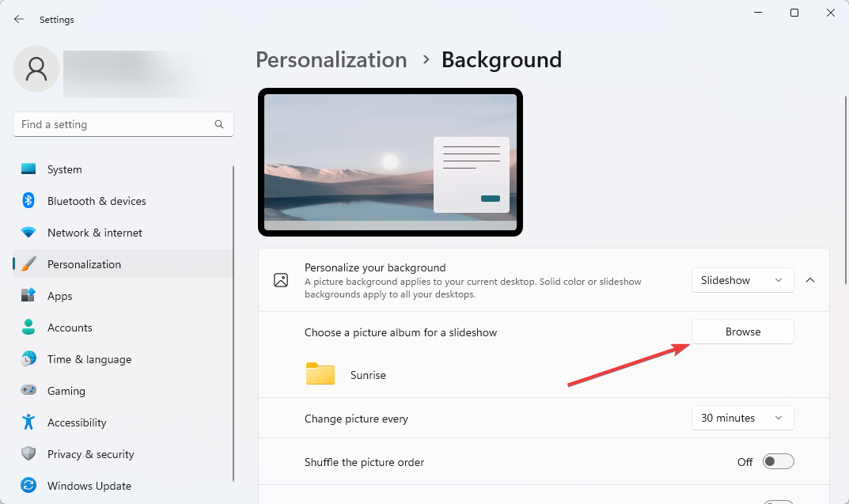Open the 30 minutes interval dropdown
Screen dimensions: 849x504
(742, 418)
